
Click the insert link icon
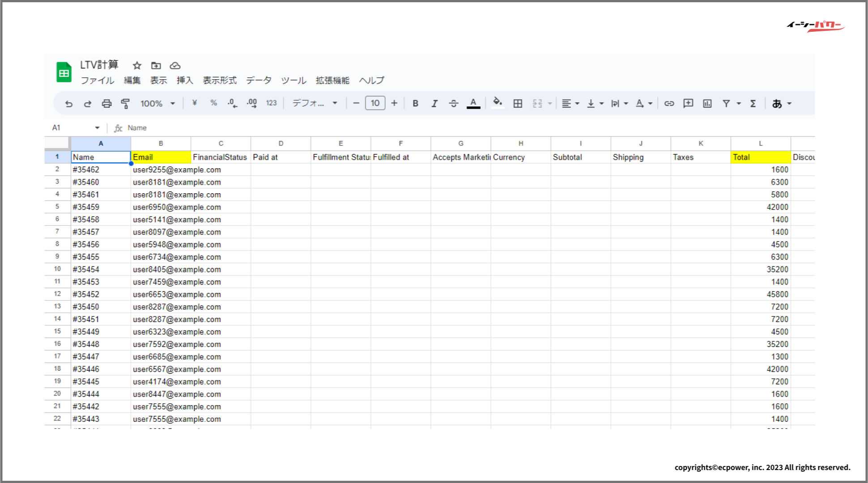(669, 104)
